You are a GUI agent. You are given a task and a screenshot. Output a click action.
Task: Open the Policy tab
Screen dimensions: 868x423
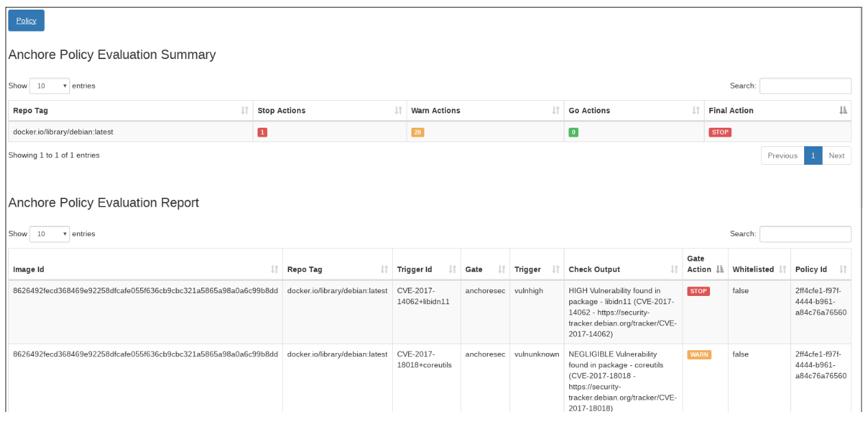[x=26, y=21]
